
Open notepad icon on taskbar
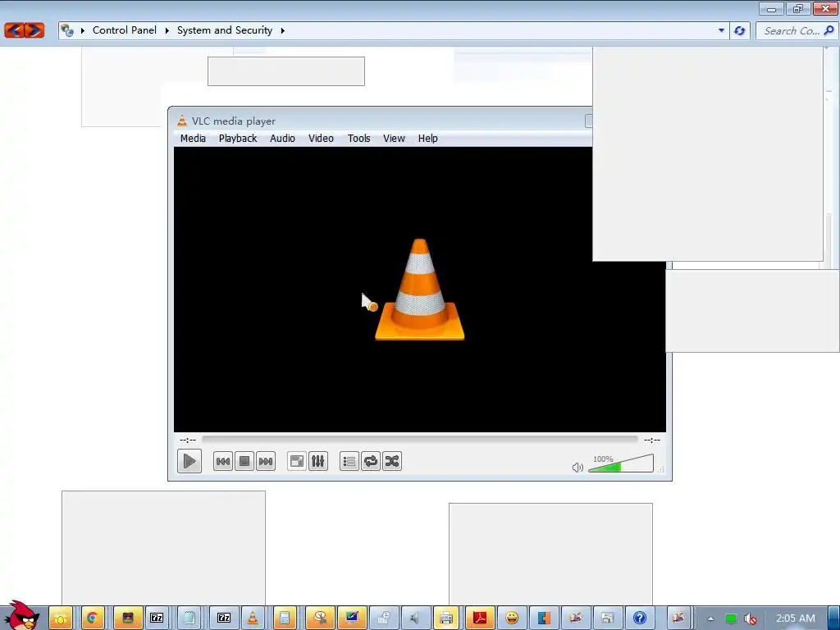tap(189, 619)
